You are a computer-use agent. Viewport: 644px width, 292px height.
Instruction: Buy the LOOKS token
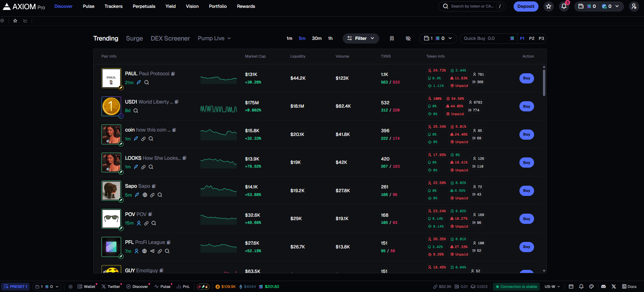tap(527, 163)
